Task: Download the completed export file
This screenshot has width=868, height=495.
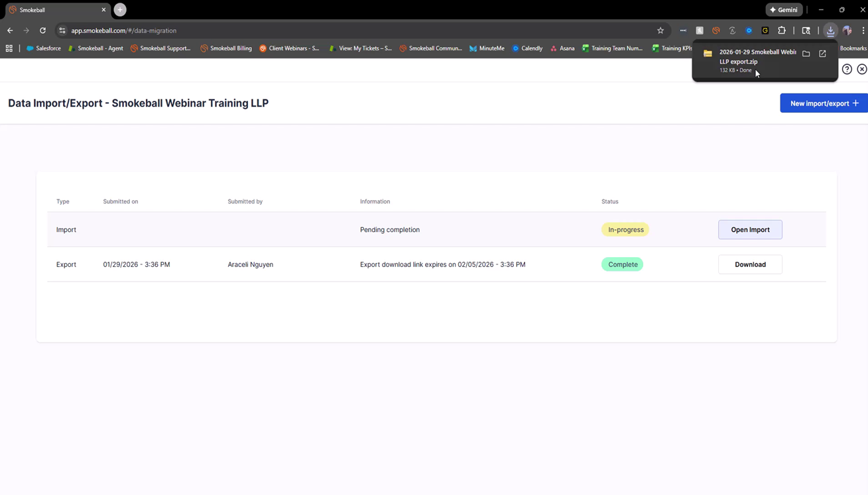Action: coord(750,264)
